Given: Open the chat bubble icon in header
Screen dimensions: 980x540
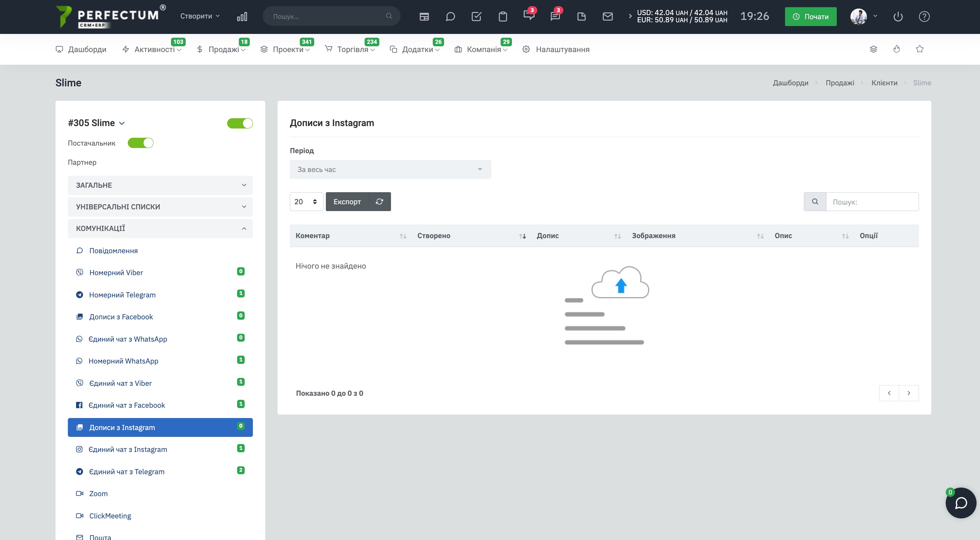Looking at the screenshot, I should click(x=451, y=17).
